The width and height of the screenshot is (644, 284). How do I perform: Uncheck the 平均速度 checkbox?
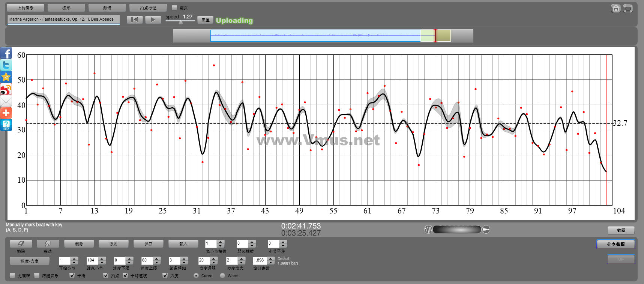point(125,275)
